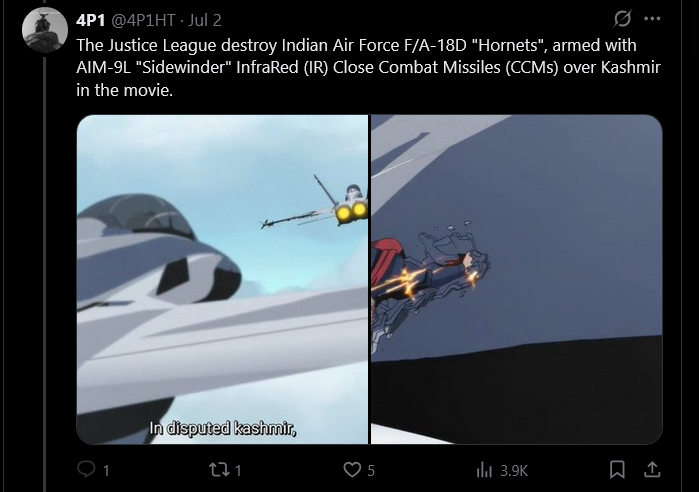699x492 pixels.
Task: Click the repost arrows icon
Action: point(219,470)
